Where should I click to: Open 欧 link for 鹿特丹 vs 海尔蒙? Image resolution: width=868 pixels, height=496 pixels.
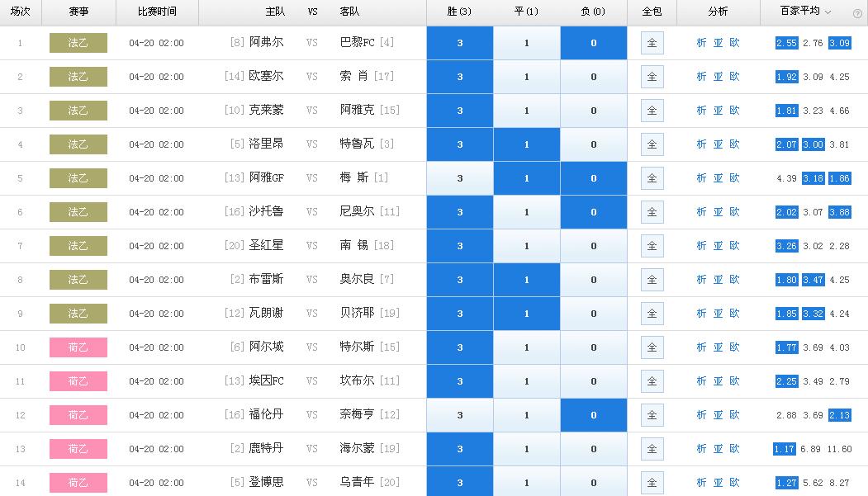734,448
